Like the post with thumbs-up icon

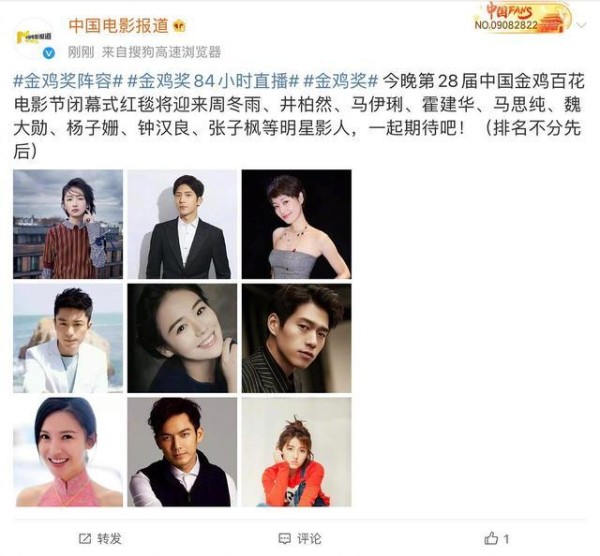[x=491, y=539]
